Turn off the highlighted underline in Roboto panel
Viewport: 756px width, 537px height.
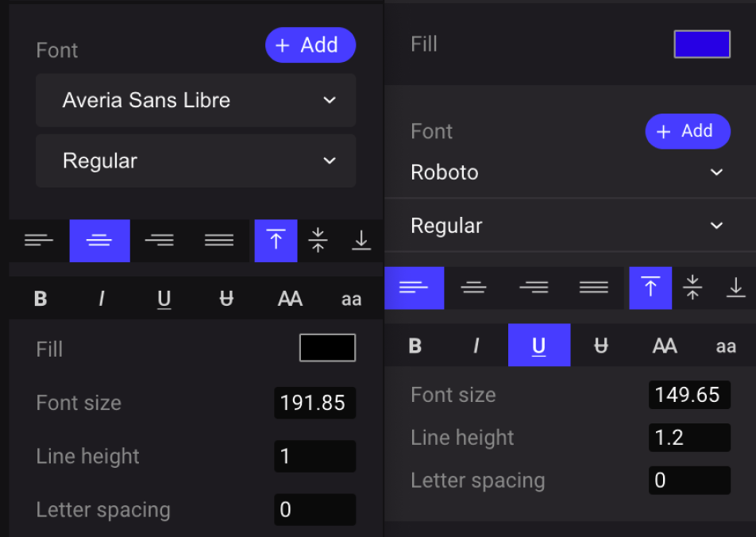click(x=538, y=346)
